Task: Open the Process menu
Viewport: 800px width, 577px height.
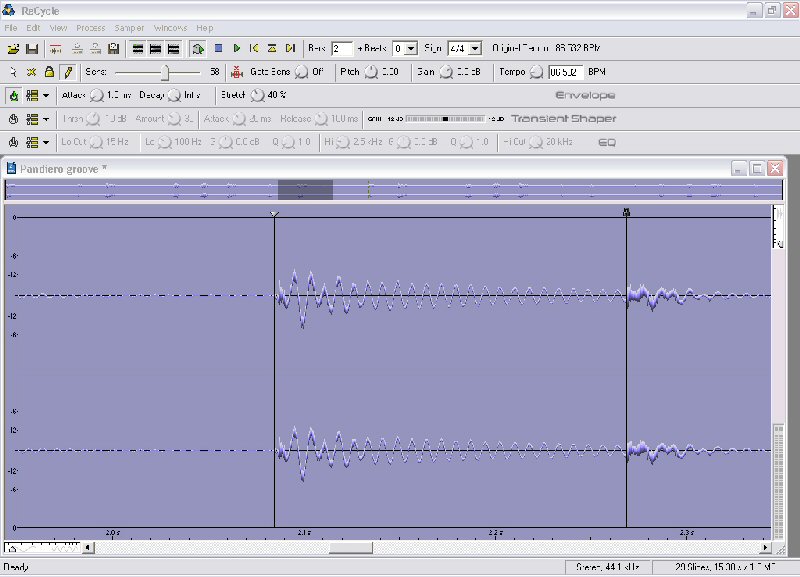Action: pos(90,28)
